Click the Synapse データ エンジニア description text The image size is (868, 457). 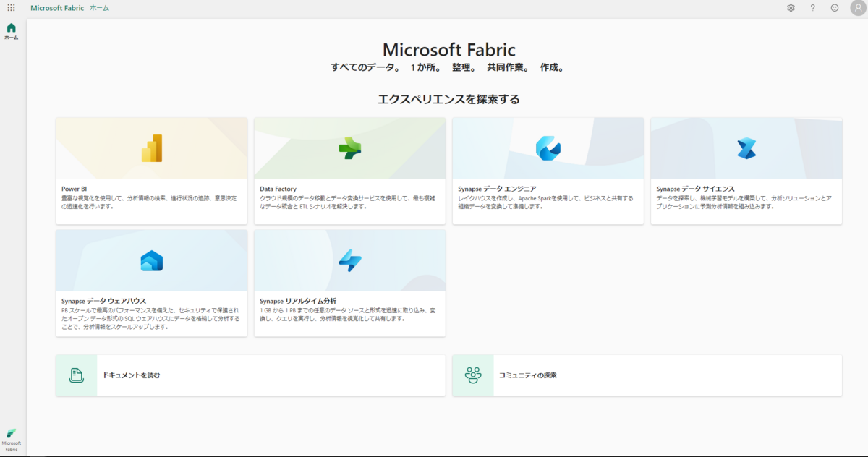click(545, 202)
